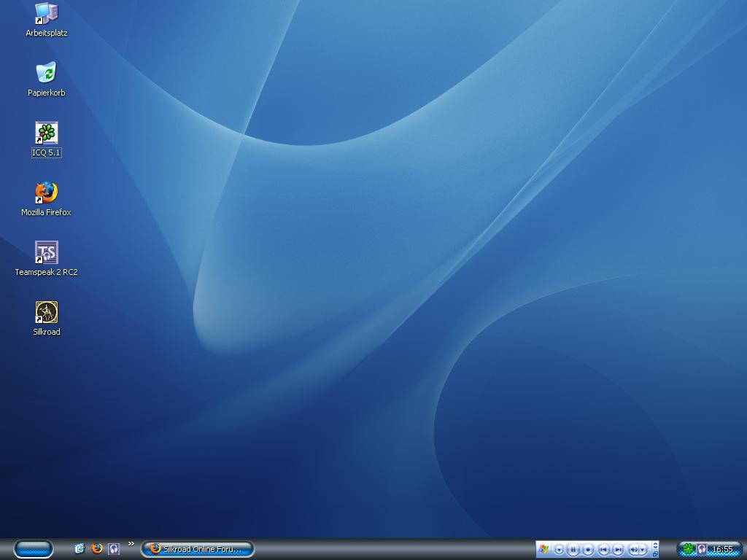
Task: Skip to next track in media toolbar
Action: point(618,550)
